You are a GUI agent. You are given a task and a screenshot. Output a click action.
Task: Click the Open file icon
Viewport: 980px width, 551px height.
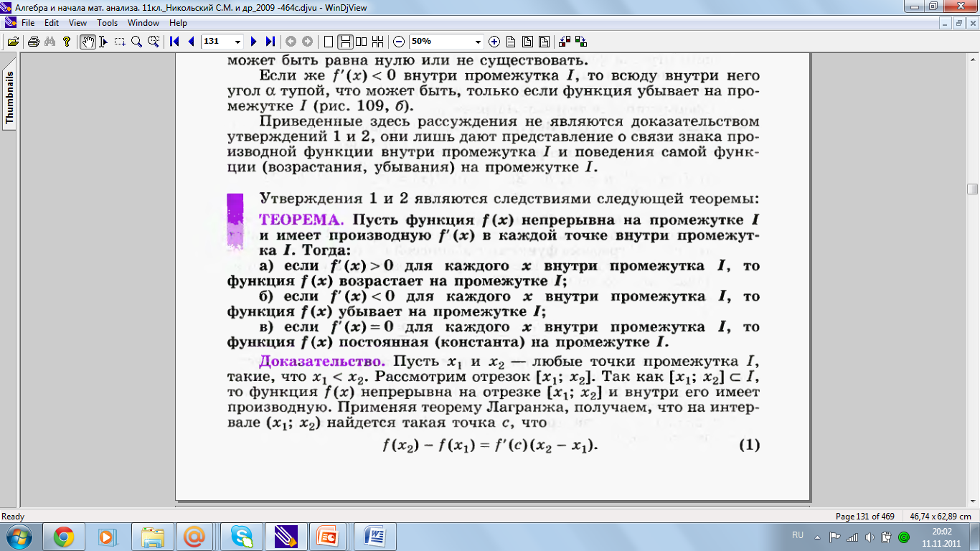click(x=12, y=42)
